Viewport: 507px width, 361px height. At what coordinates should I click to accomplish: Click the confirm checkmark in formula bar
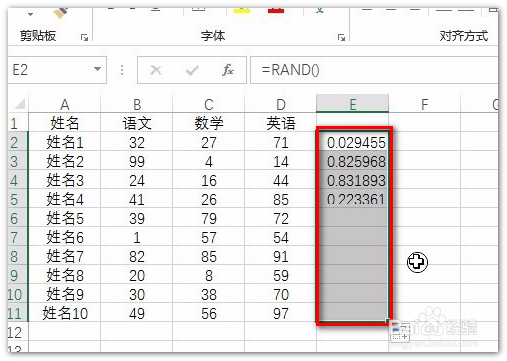coord(192,70)
